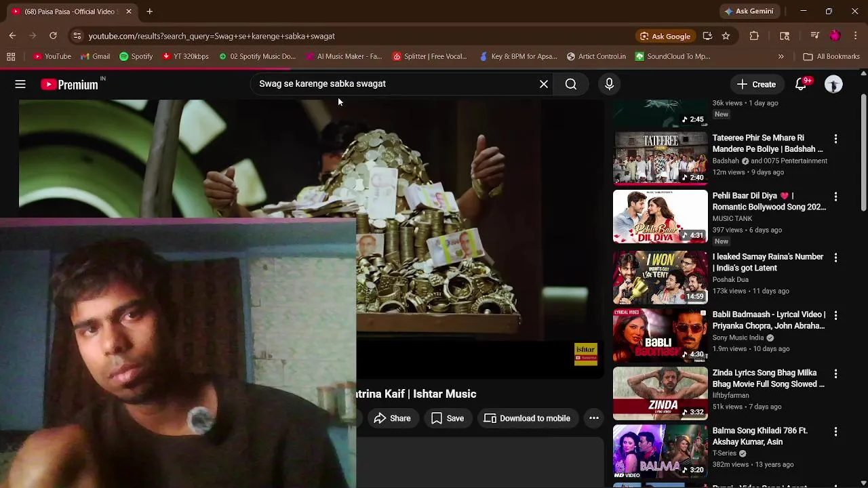The image size is (868, 488).
Task: Click the Ishtar channel watermark on video
Action: click(x=586, y=354)
